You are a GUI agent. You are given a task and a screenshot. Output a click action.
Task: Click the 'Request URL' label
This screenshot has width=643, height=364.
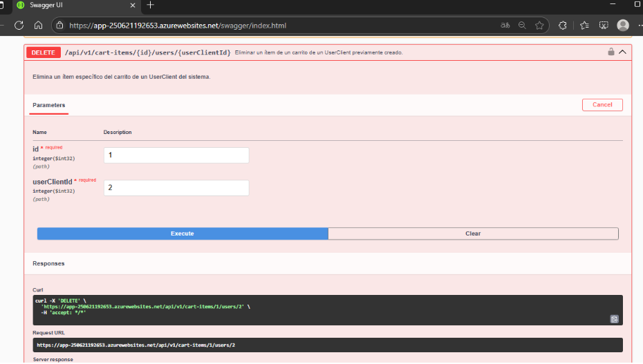(49, 333)
